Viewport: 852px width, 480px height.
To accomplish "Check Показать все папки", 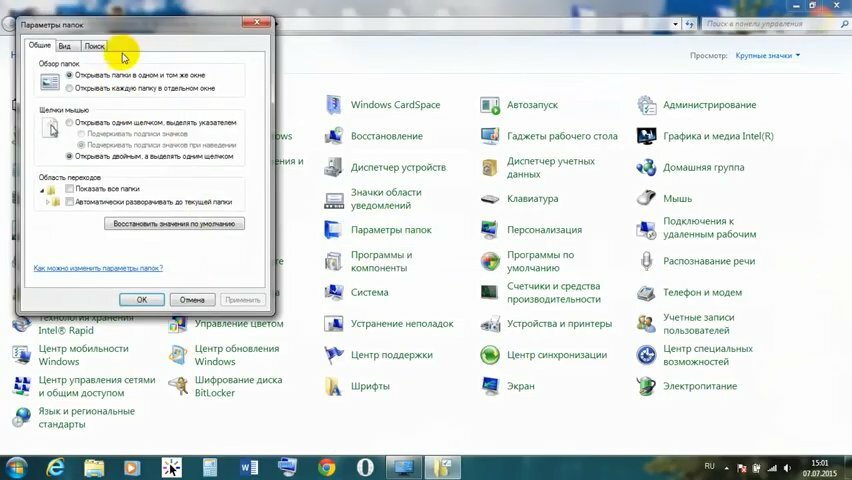I will pos(70,189).
